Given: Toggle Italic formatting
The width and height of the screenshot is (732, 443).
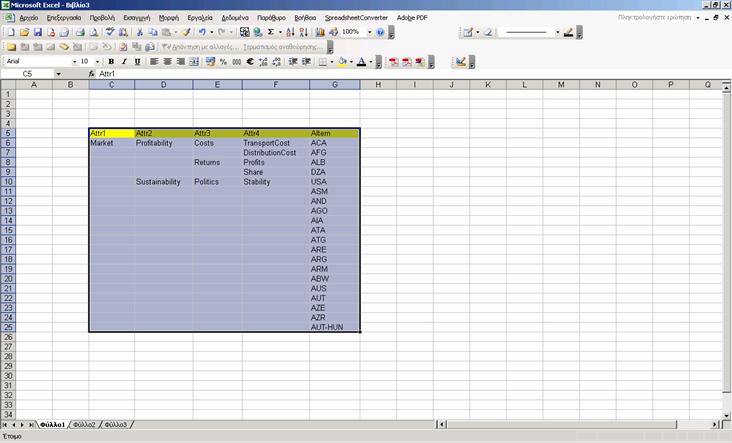Looking at the screenshot, I should [x=124, y=62].
